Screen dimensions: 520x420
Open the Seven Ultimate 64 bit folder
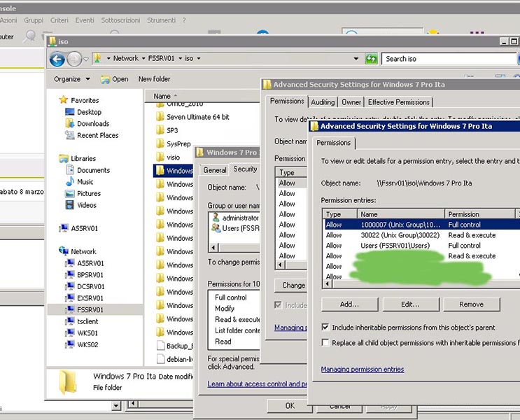point(197,117)
